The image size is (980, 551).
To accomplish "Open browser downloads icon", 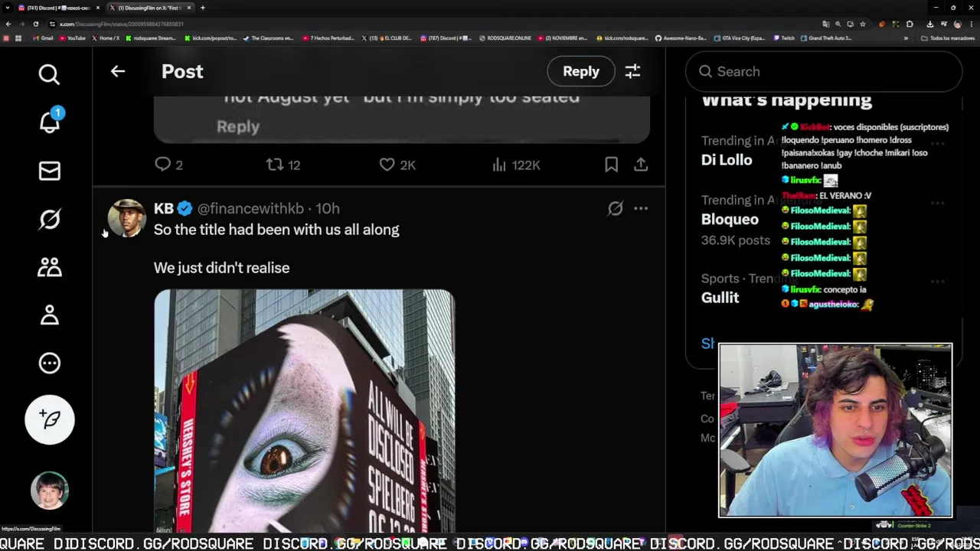I will pos(930,24).
